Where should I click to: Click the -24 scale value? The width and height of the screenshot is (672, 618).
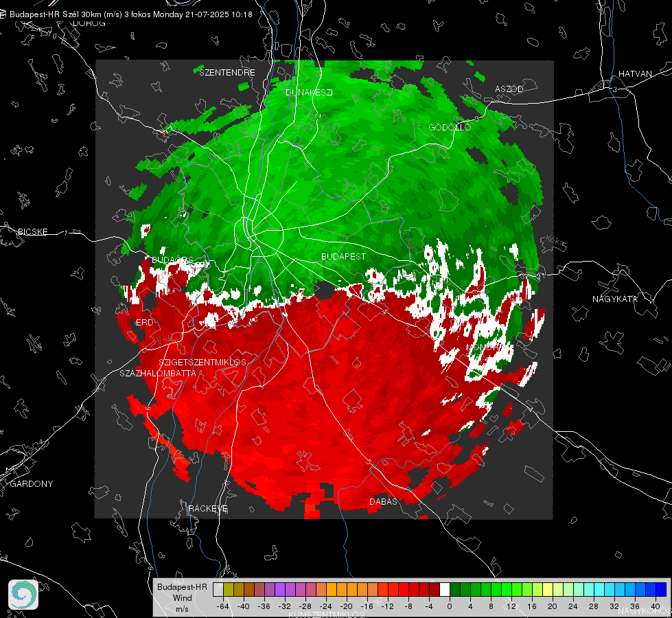click(326, 606)
